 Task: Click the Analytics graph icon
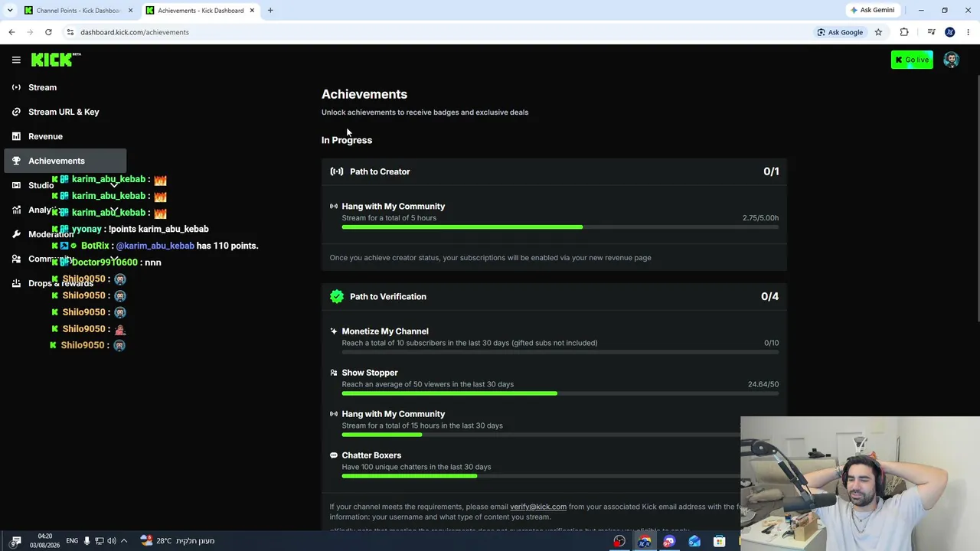[x=16, y=210]
